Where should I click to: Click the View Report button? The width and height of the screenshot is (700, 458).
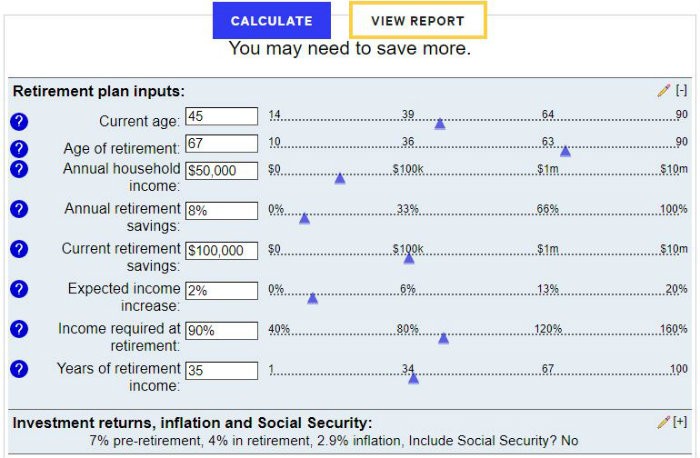click(417, 21)
